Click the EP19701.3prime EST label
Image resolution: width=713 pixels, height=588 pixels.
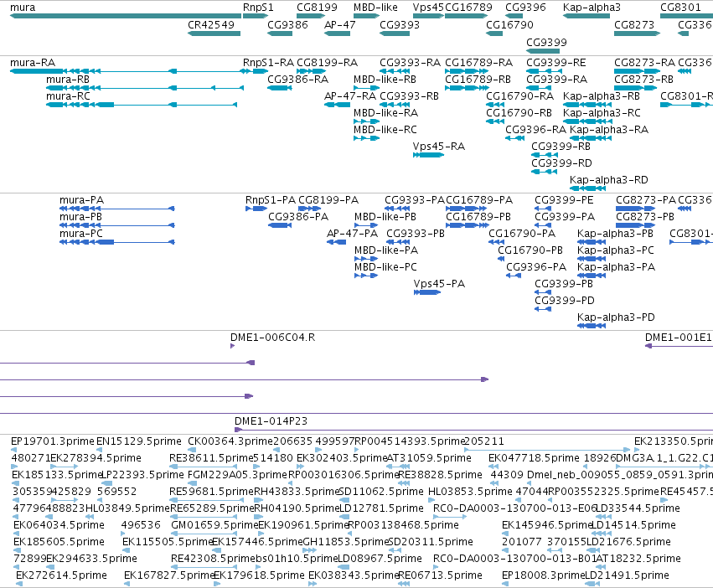click(53, 441)
